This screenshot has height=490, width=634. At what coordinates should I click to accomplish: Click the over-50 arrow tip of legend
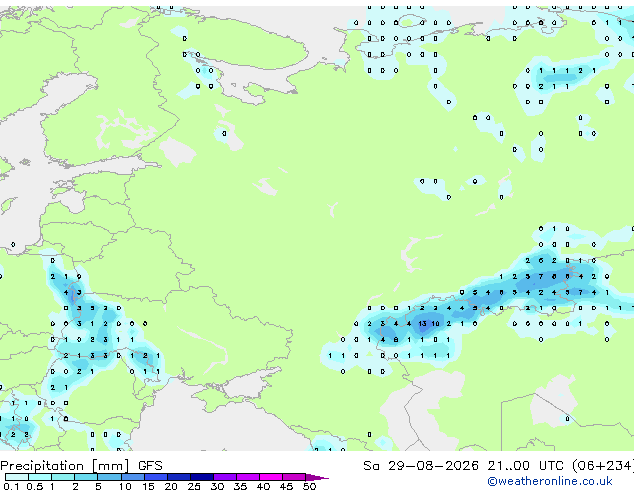(317, 477)
